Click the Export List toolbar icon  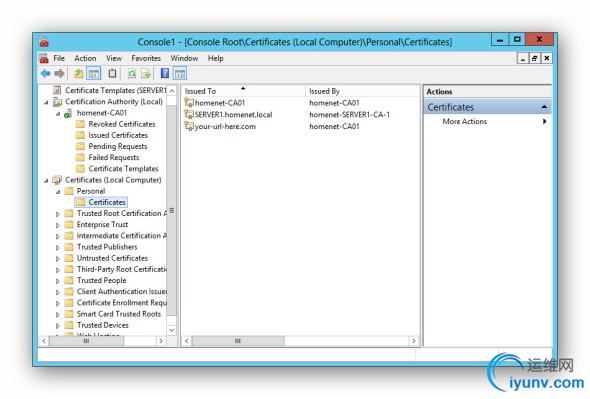coord(146,73)
